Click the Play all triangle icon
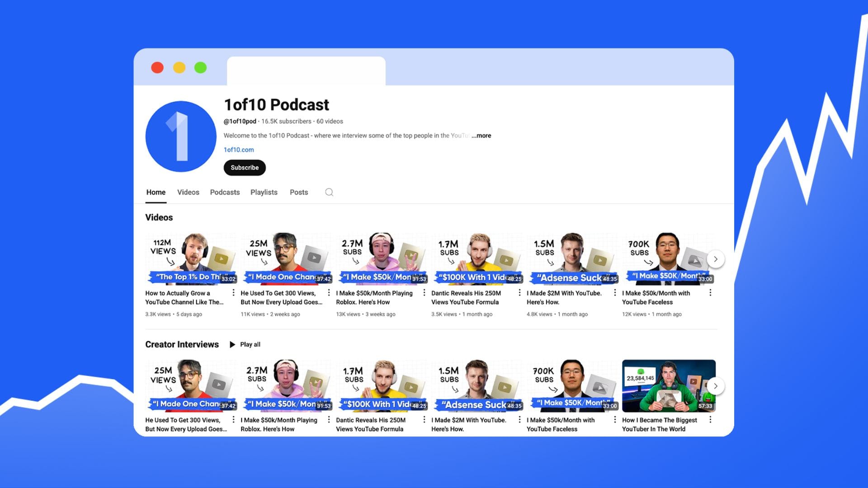868x488 pixels. point(232,344)
